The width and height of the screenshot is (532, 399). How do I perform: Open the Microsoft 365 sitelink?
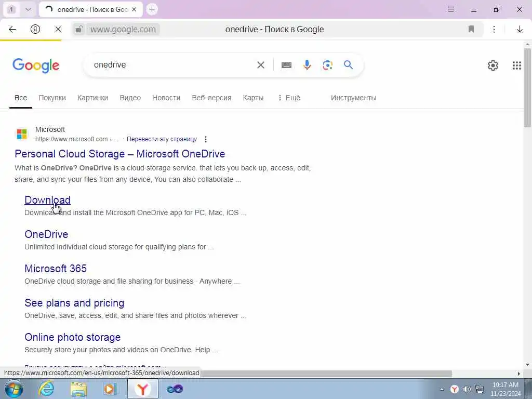[x=56, y=269]
